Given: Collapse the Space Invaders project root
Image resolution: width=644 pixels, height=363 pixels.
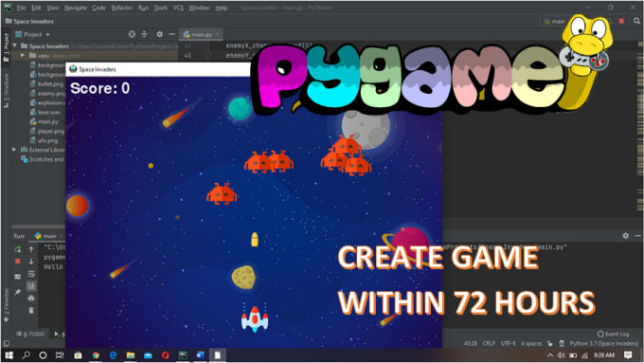Looking at the screenshot, I should coord(15,45).
